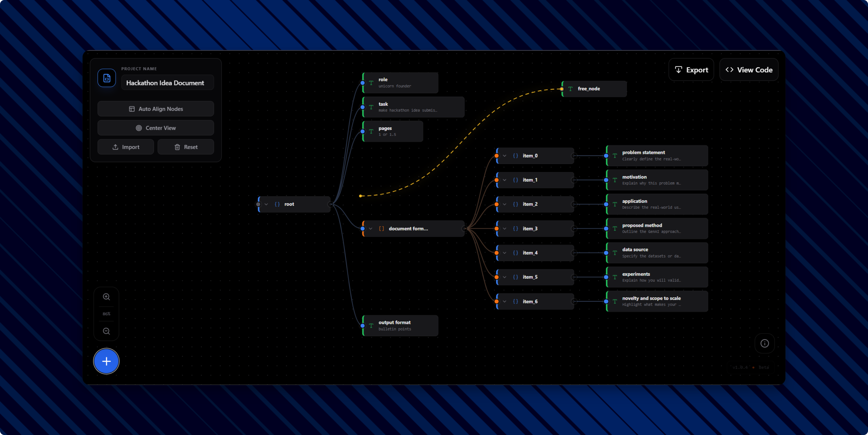Click the text type icon on problem statement node
Screen dimensions: 868x435
[615, 156]
